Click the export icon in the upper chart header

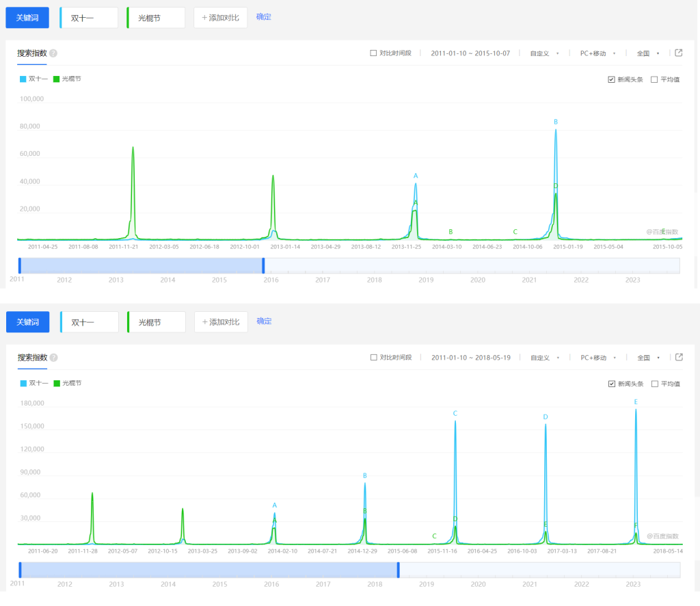679,53
